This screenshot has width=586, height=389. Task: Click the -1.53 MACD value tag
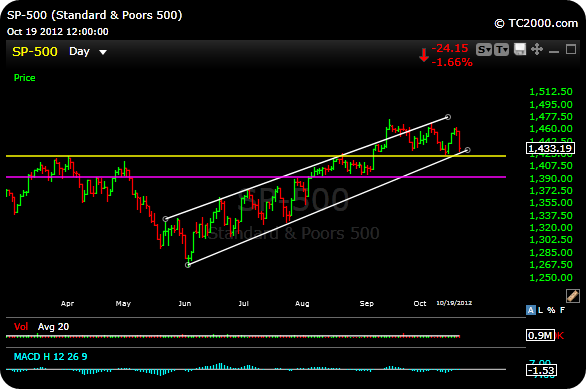(542, 370)
